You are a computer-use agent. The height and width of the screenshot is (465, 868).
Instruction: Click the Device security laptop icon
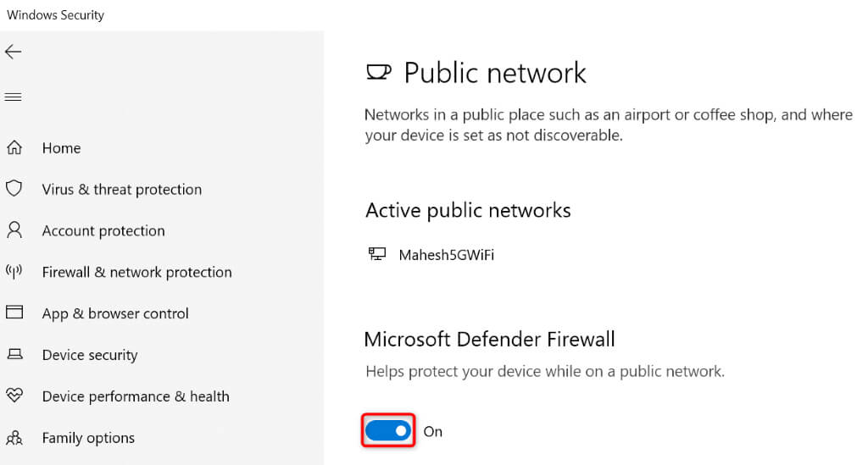click(14, 355)
